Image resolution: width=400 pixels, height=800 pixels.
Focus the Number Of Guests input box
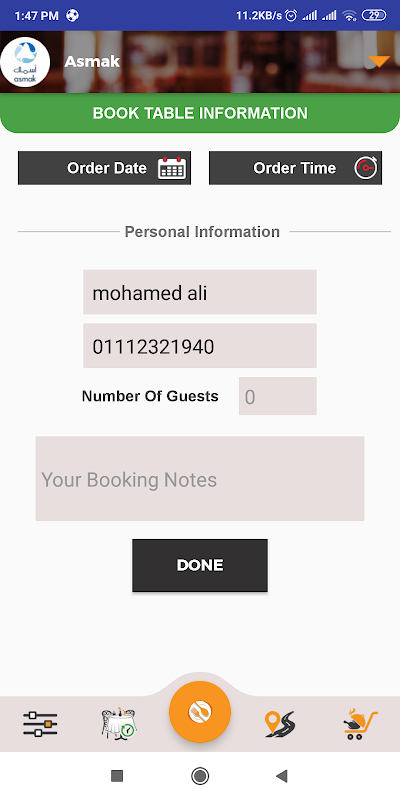tap(278, 396)
